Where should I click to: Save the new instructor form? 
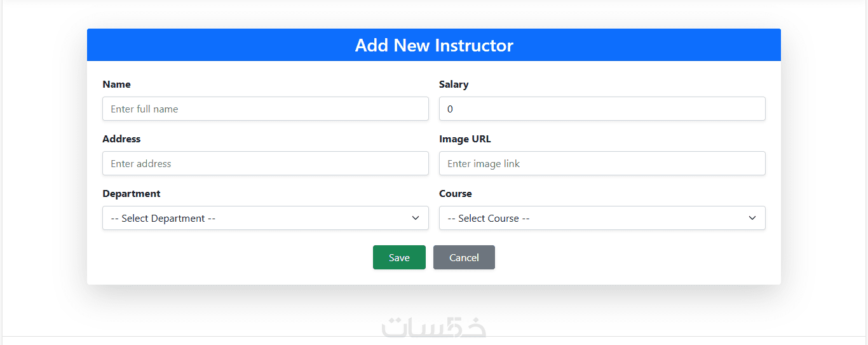(x=399, y=257)
